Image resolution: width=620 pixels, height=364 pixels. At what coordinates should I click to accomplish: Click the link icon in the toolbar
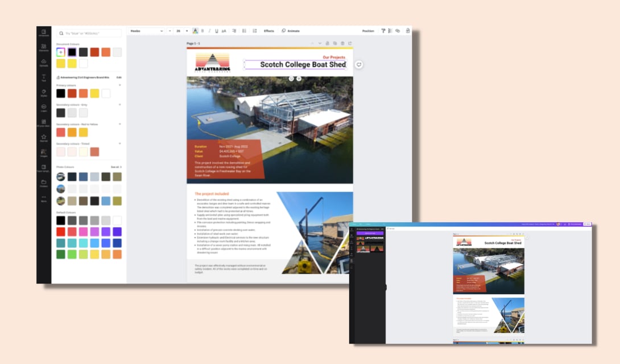pyautogui.click(x=398, y=31)
